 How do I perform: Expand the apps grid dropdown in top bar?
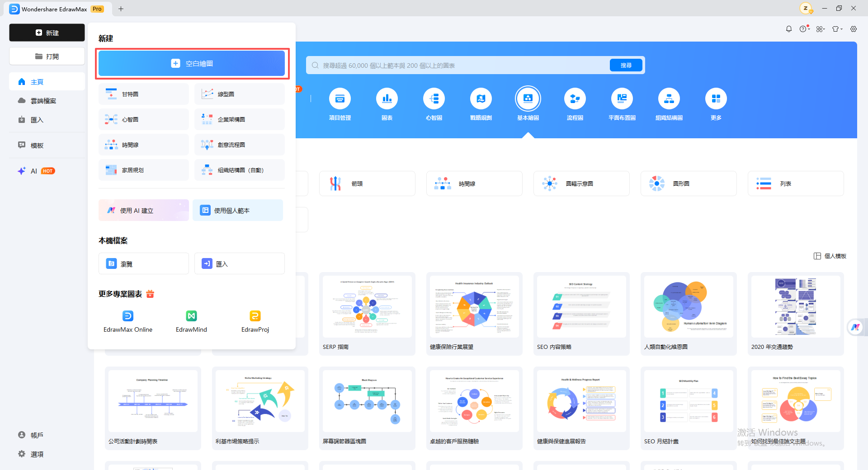tap(821, 29)
